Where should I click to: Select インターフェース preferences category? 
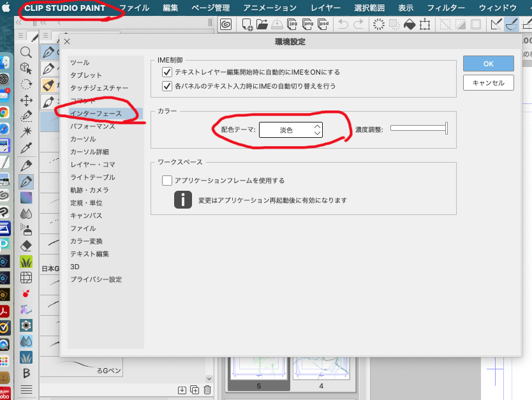[x=106, y=114]
